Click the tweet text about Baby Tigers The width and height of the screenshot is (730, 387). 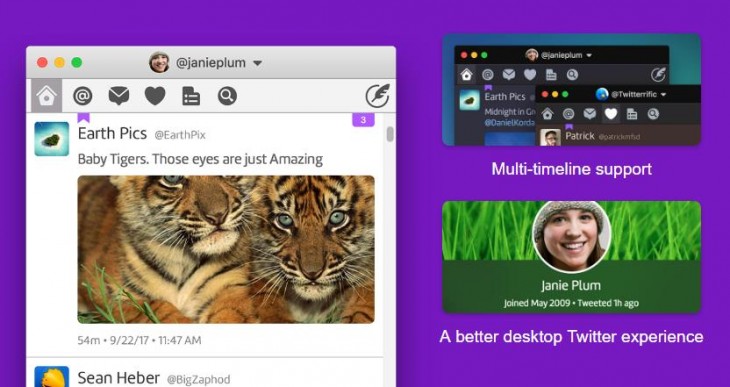(200, 159)
